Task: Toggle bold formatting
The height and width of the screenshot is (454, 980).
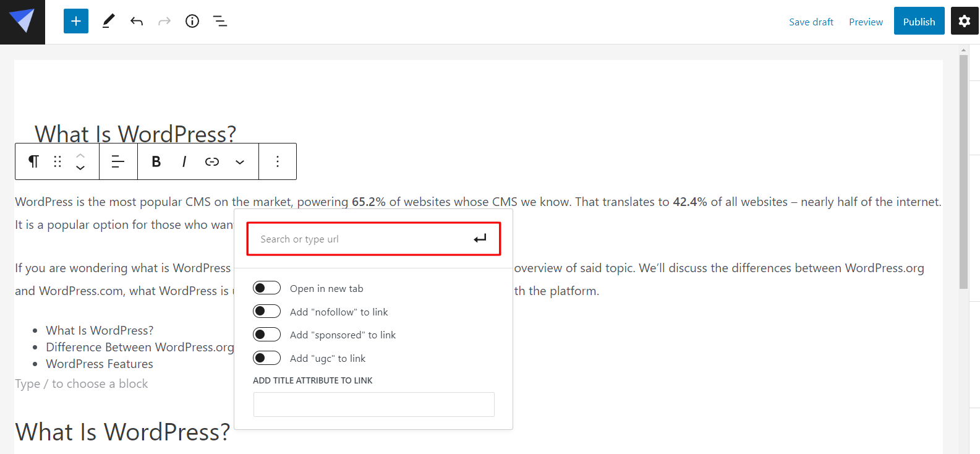Action: click(156, 161)
